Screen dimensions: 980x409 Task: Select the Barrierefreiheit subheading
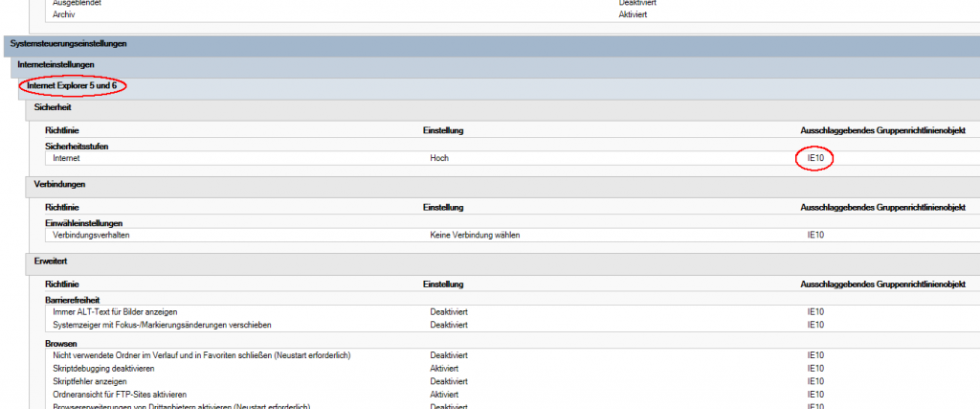[73, 300]
